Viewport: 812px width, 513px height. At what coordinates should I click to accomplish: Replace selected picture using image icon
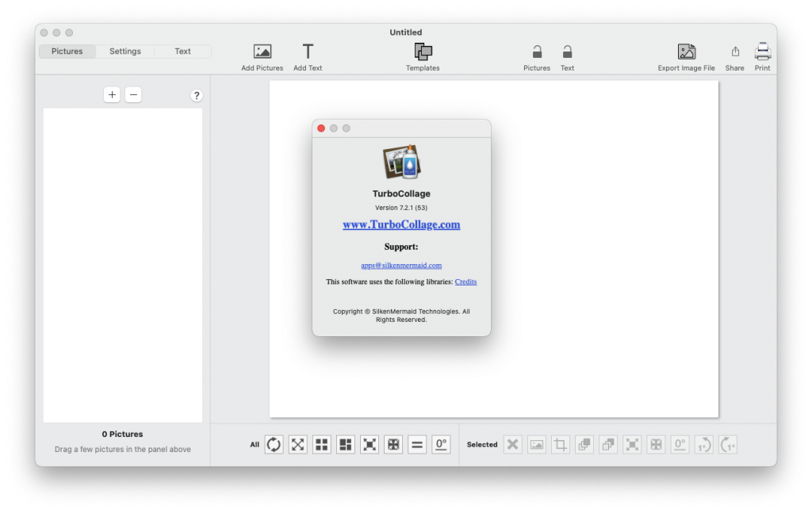(x=537, y=444)
